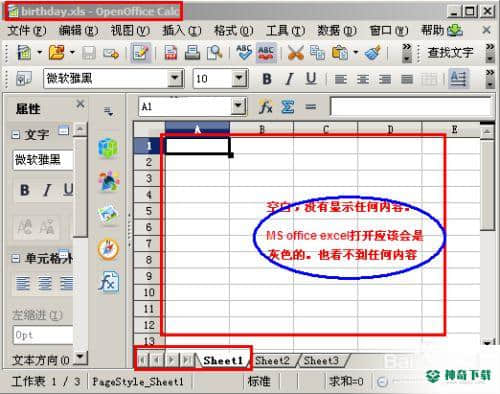The width and height of the screenshot is (500, 394).
Task: Click the Export as PDF toolbar icon
Action: click(x=171, y=53)
